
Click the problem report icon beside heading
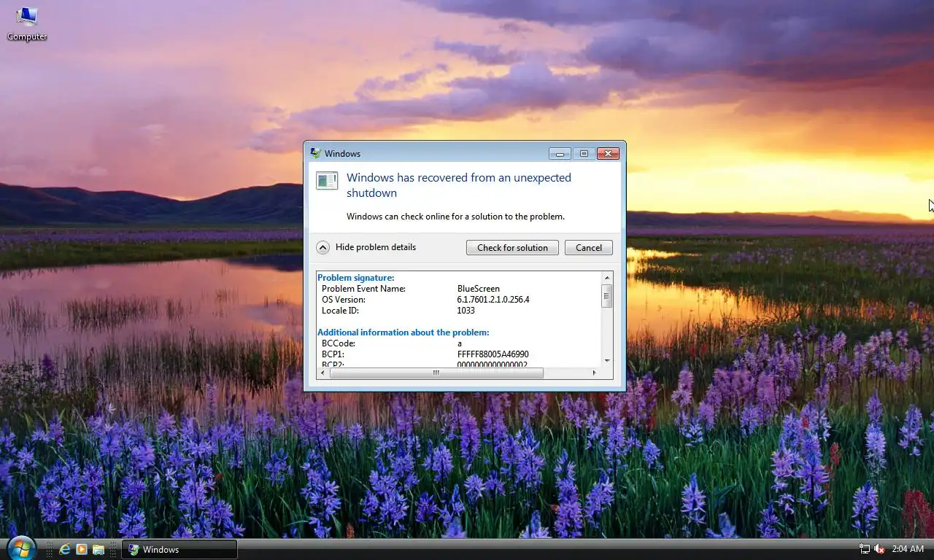(327, 180)
